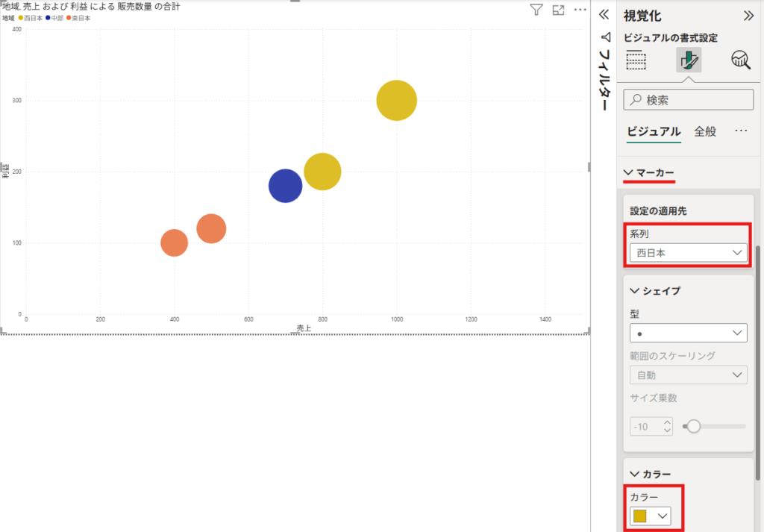Image resolution: width=764 pixels, height=532 pixels.
Task: Click the filter icon above the chart
Action: [536, 10]
